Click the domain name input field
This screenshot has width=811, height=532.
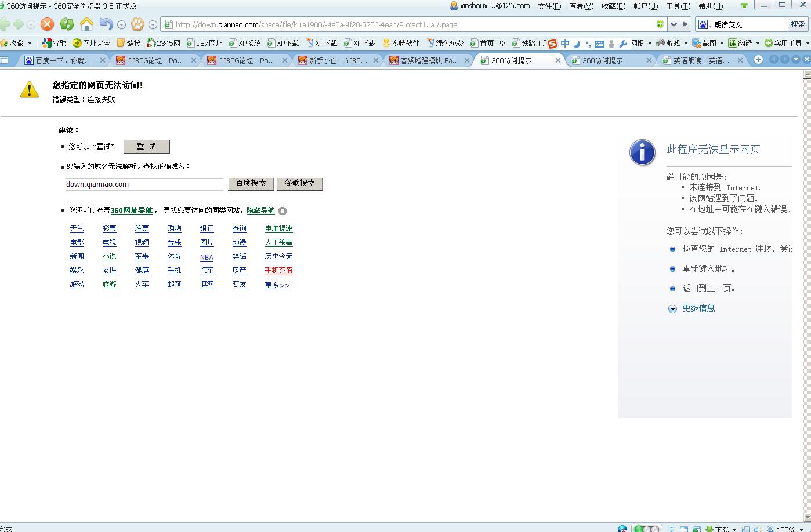tap(144, 184)
